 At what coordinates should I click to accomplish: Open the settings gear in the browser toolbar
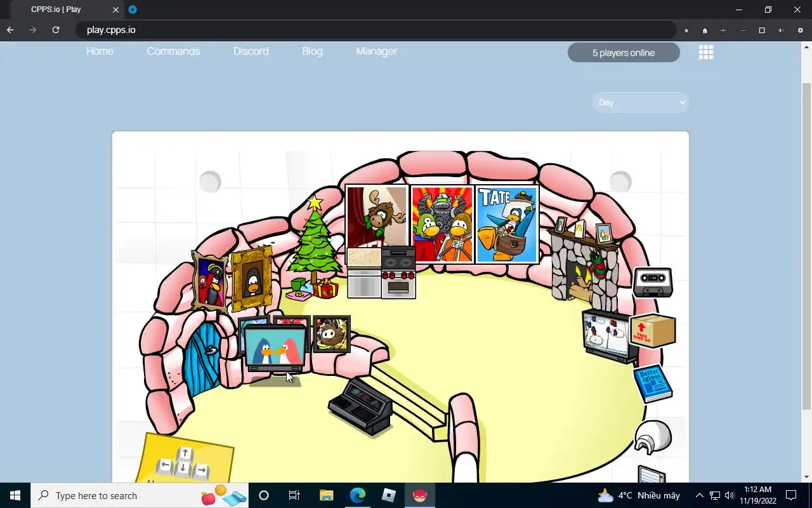point(801,30)
